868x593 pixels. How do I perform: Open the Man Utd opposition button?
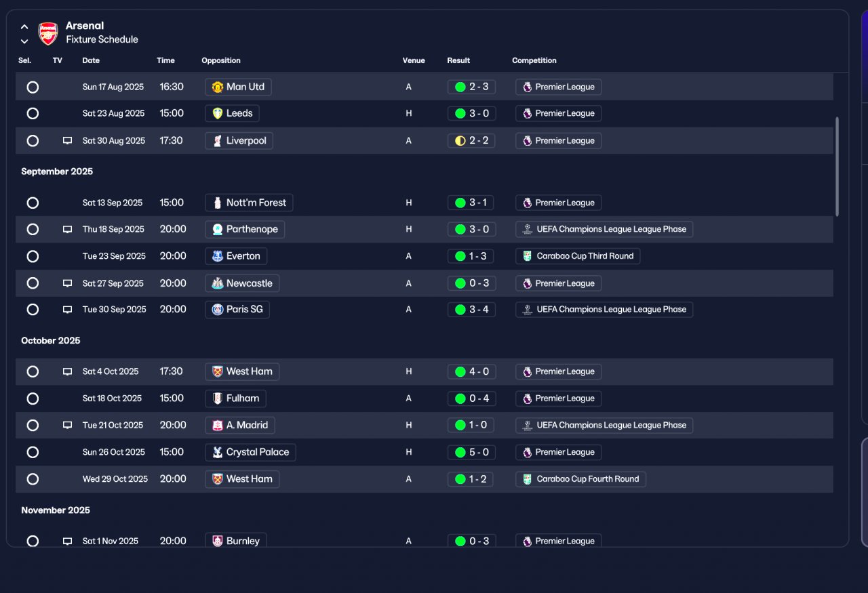(239, 87)
